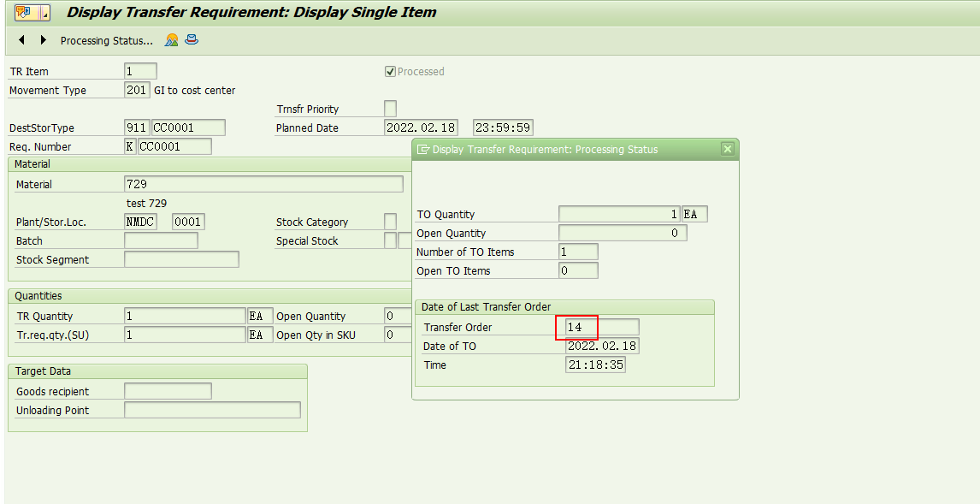Click the Open Quantity field in popup
Image resolution: width=980 pixels, height=504 pixels.
pyautogui.click(x=623, y=233)
